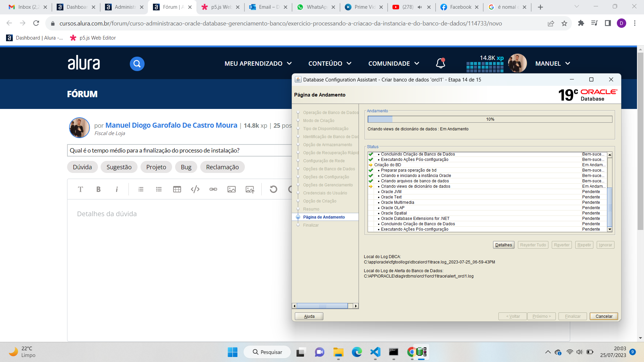This screenshot has width=644, height=362.
Task: Open Microsoft Edge from taskbar
Action: pyautogui.click(x=357, y=352)
